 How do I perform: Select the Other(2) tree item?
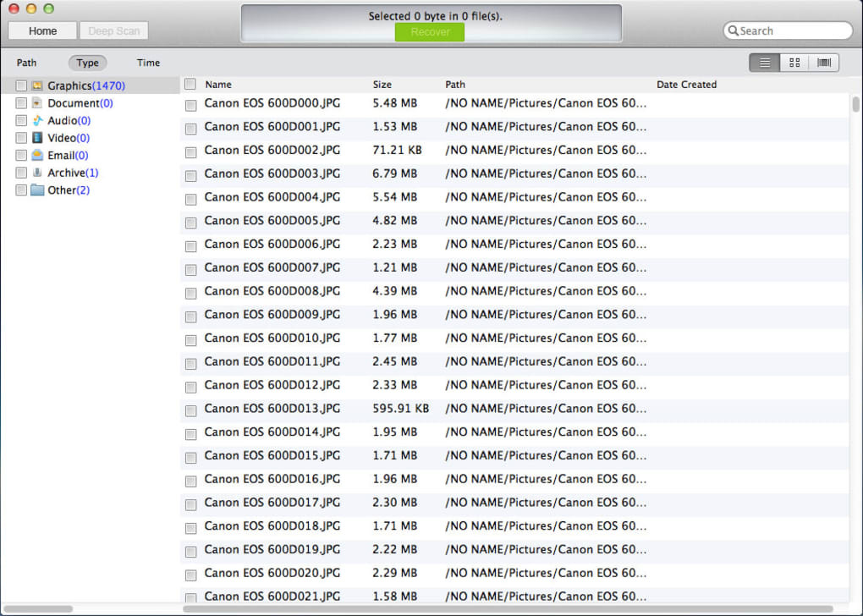[69, 190]
